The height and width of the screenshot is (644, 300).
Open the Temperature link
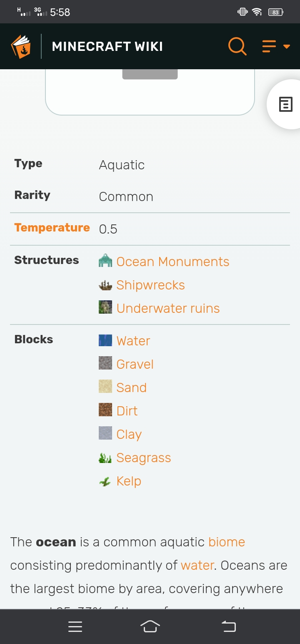(x=52, y=228)
